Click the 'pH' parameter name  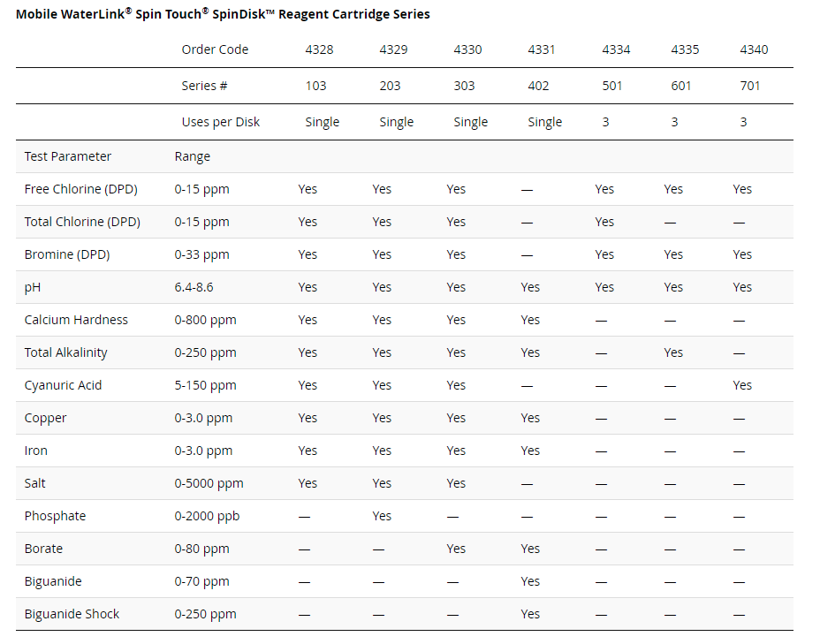coord(33,287)
